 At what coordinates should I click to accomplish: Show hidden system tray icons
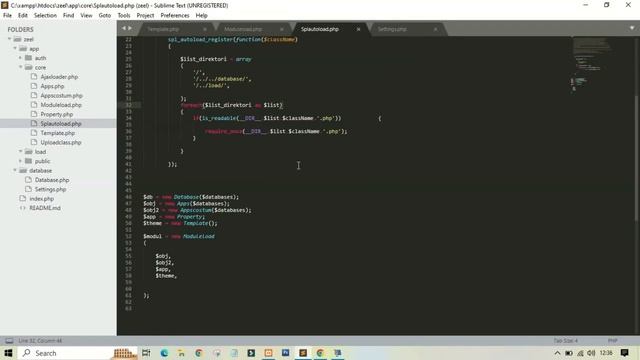[x=557, y=353]
